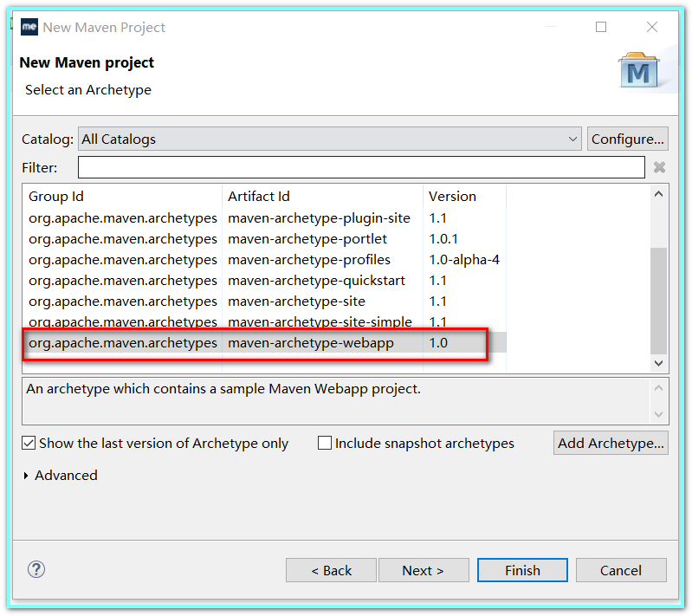692x616 pixels.
Task: Select the maven-archetype-quickstart row
Action: (264, 281)
